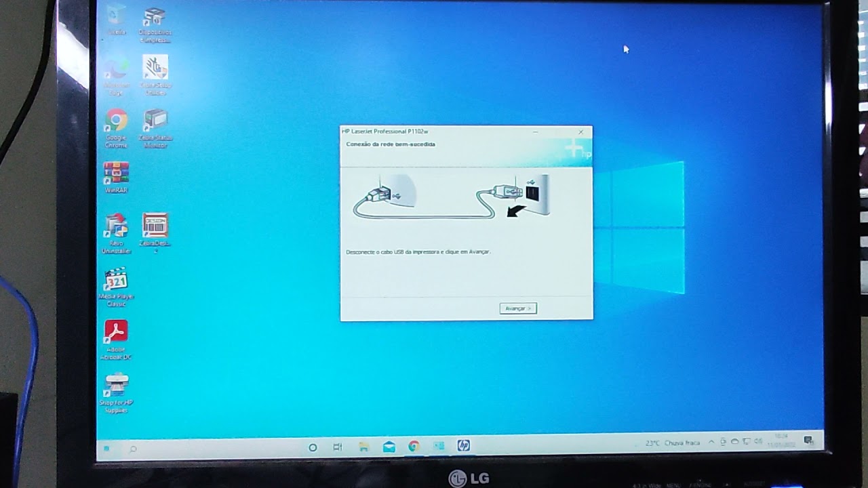Open the taskbar clock and date

[781, 441]
